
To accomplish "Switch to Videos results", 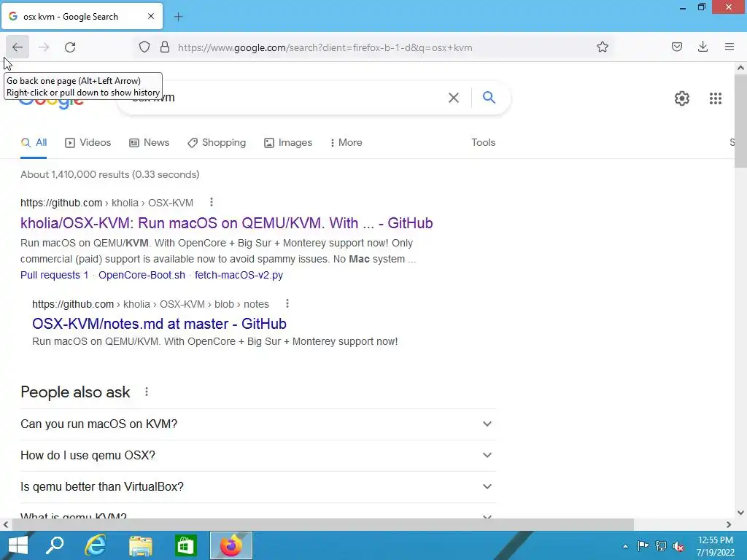I will (x=88, y=142).
